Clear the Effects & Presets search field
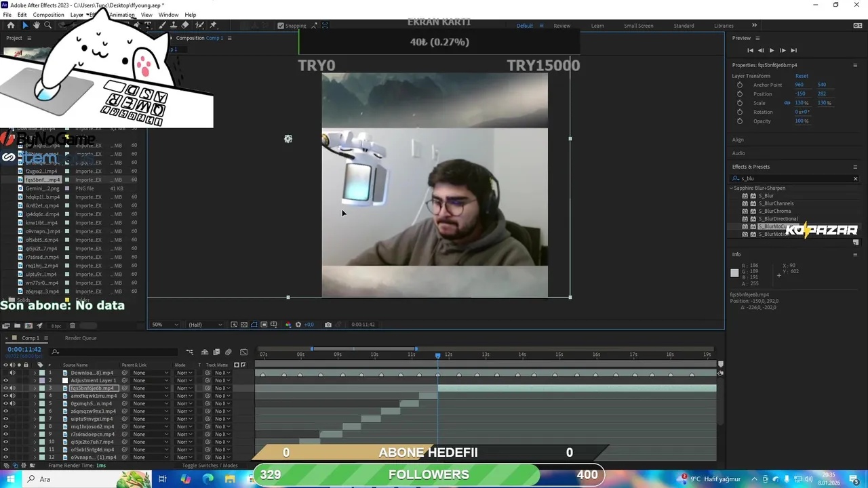 coord(855,179)
